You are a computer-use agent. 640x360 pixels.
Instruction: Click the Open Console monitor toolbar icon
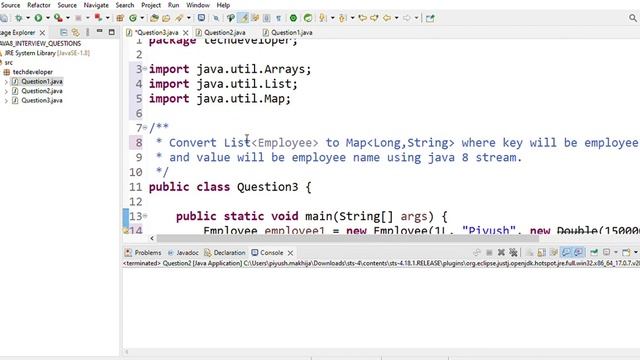tap(201, 18)
